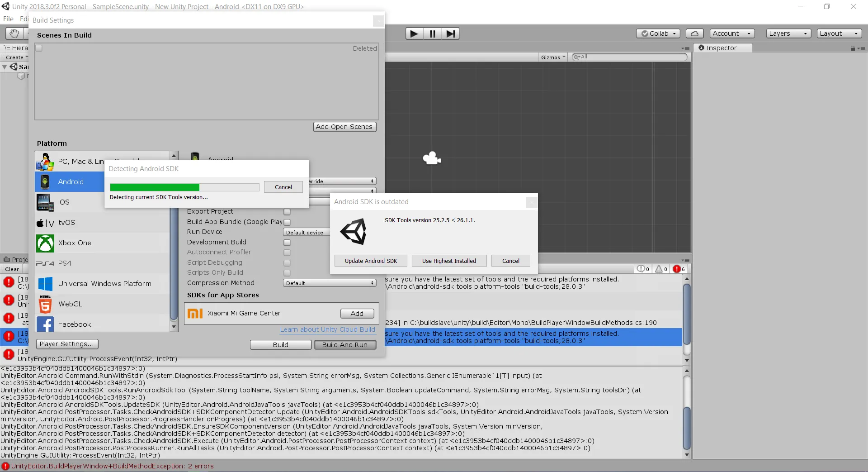
Task: Click the Xiaomi Mi Game Center logo
Action: (195, 313)
